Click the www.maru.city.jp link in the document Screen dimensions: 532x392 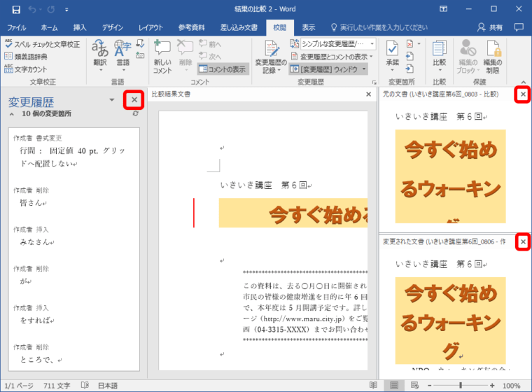click(302, 318)
